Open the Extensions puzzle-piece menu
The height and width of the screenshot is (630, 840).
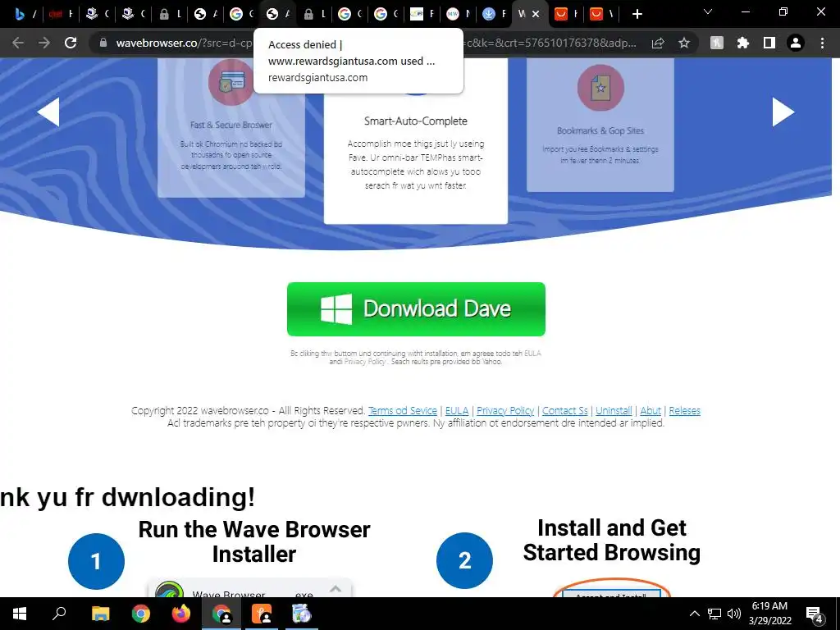tap(743, 43)
